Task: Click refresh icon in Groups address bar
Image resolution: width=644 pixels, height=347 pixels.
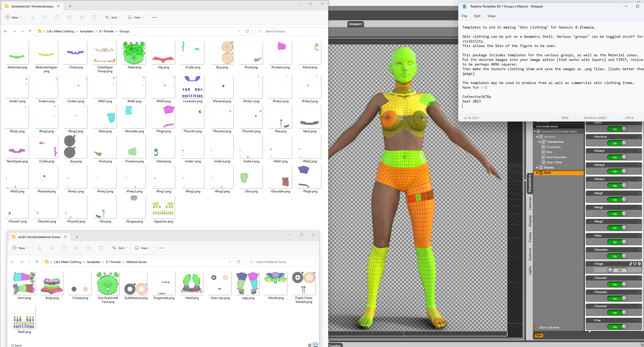Action: tap(247, 31)
